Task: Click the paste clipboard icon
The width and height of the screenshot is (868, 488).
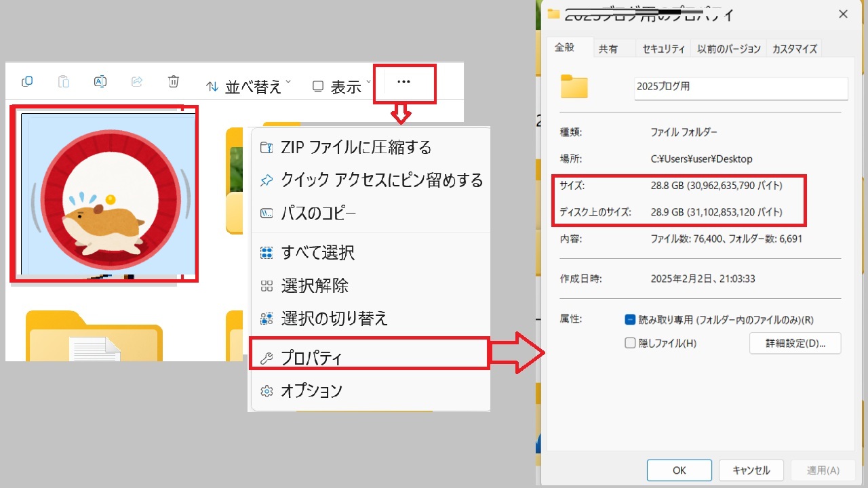Action: point(64,82)
